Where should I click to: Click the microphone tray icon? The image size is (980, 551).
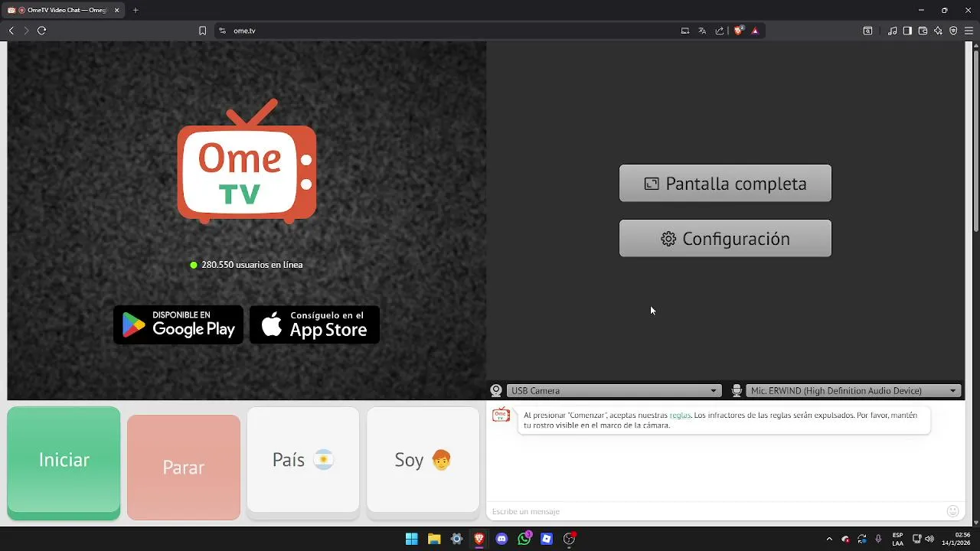coord(878,539)
